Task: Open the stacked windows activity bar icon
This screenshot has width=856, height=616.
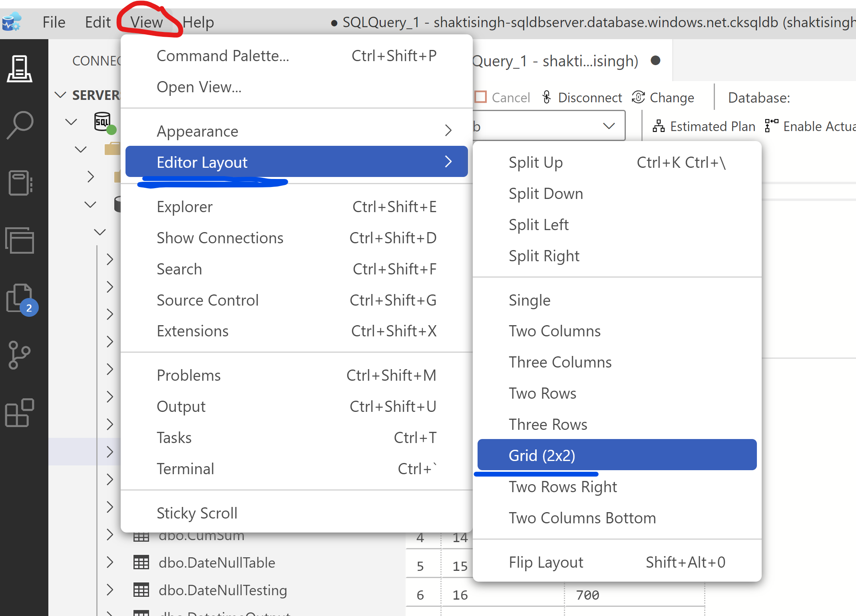Action: (19, 240)
